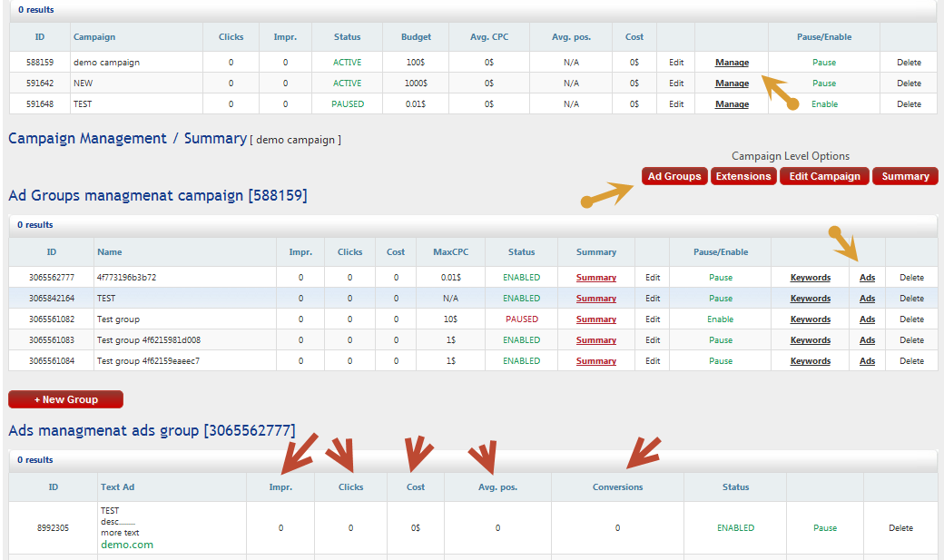View Summary for Test group 4f6215981d008
The height and width of the screenshot is (560, 944).
click(x=595, y=340)
